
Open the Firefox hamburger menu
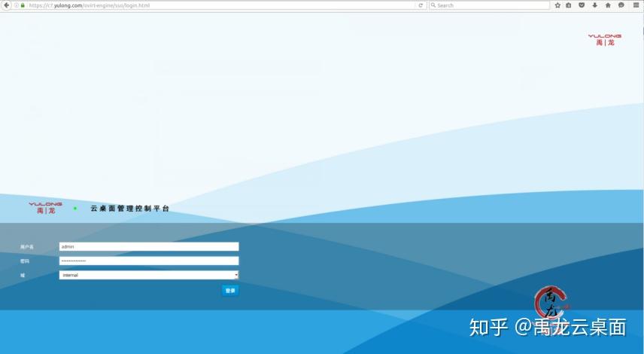coord(636,5)
